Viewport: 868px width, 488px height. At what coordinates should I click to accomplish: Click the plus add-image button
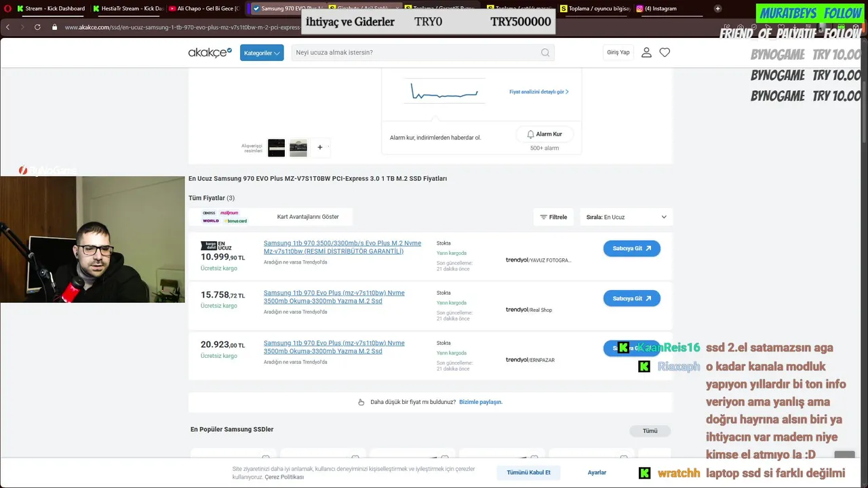pyautogui.click(x=320, y=147)
